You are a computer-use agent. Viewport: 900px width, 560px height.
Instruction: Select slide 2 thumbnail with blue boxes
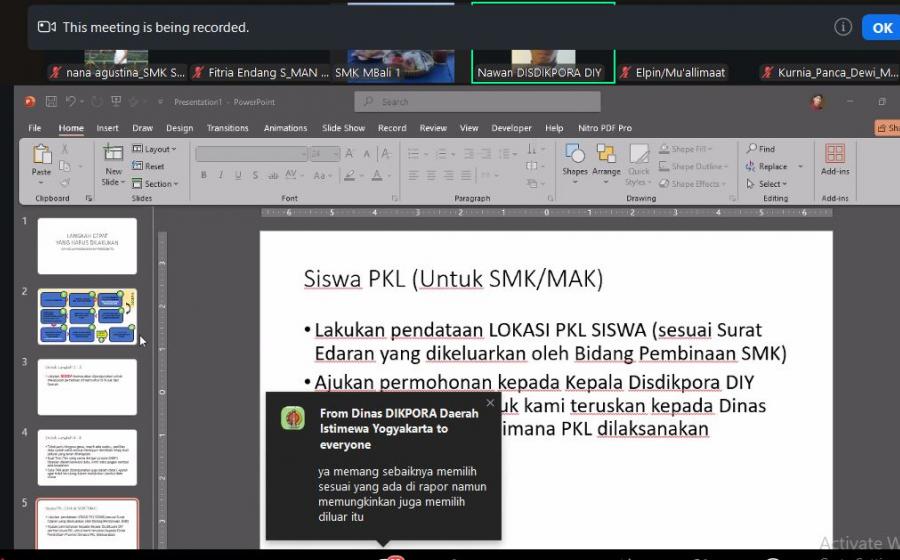point(87,316)
